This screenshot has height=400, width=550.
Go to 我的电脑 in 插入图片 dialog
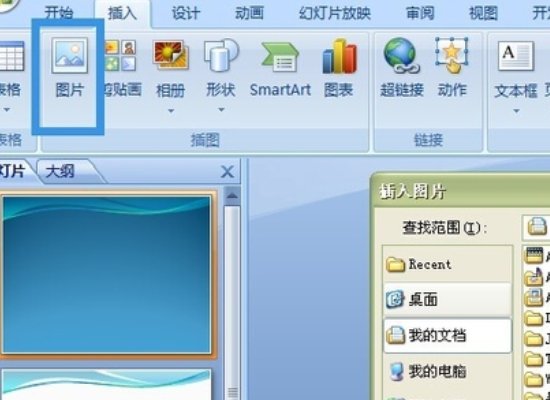[x=447, y=371]
